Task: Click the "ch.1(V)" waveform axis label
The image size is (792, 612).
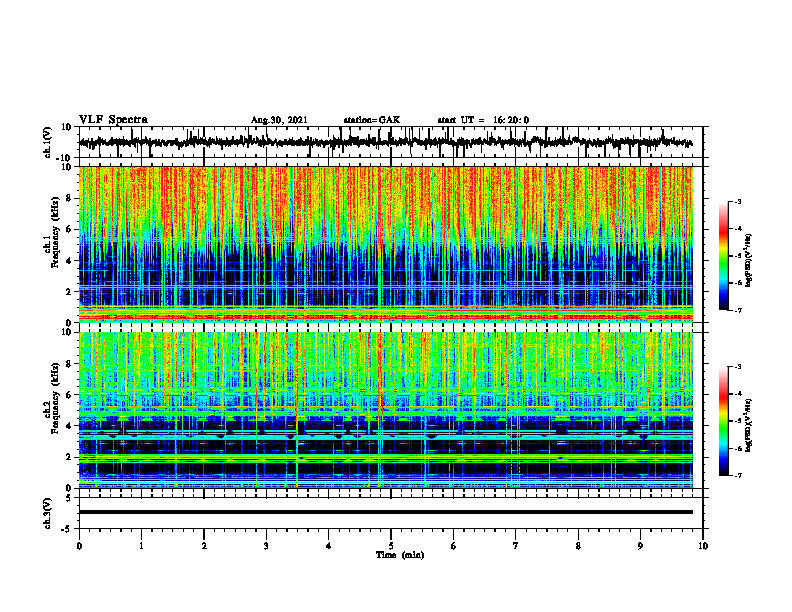Action: pyautogui.click(x=48, y=142)
